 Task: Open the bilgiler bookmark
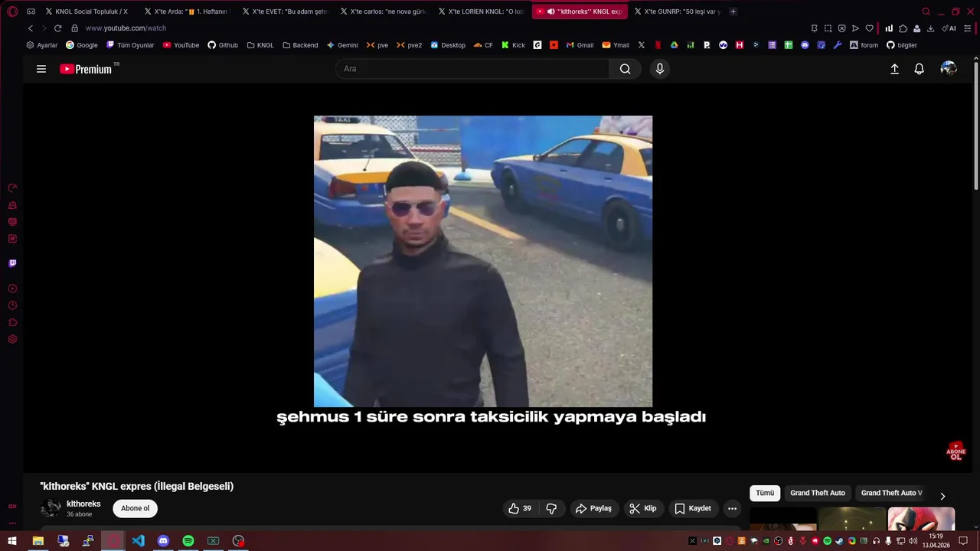click(x=901, y=45)
